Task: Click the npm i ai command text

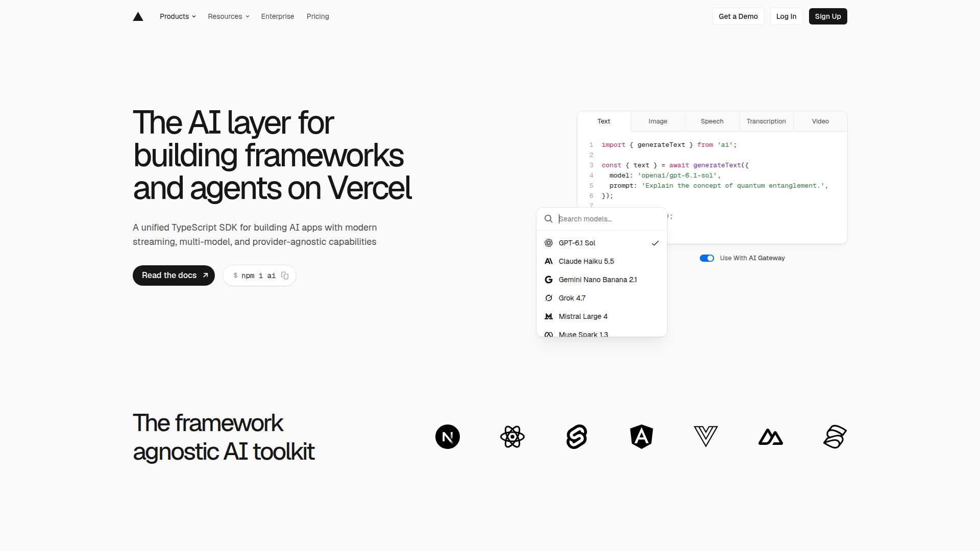Action: point(258,276)
